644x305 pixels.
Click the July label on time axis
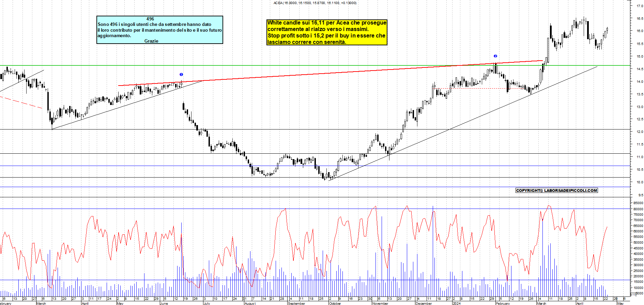[x=207, y=303]
